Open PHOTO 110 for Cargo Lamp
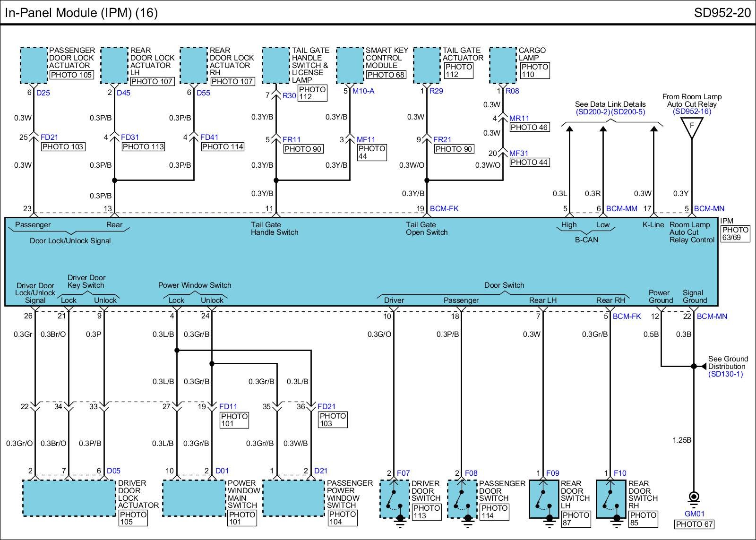Screen dimensions: 756x540 534,71
